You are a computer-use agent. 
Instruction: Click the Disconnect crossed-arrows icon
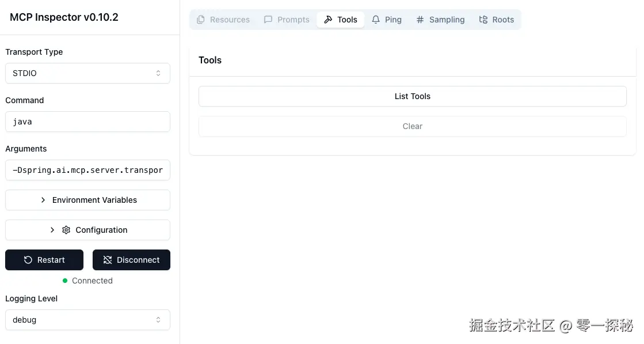pos(108,260)
